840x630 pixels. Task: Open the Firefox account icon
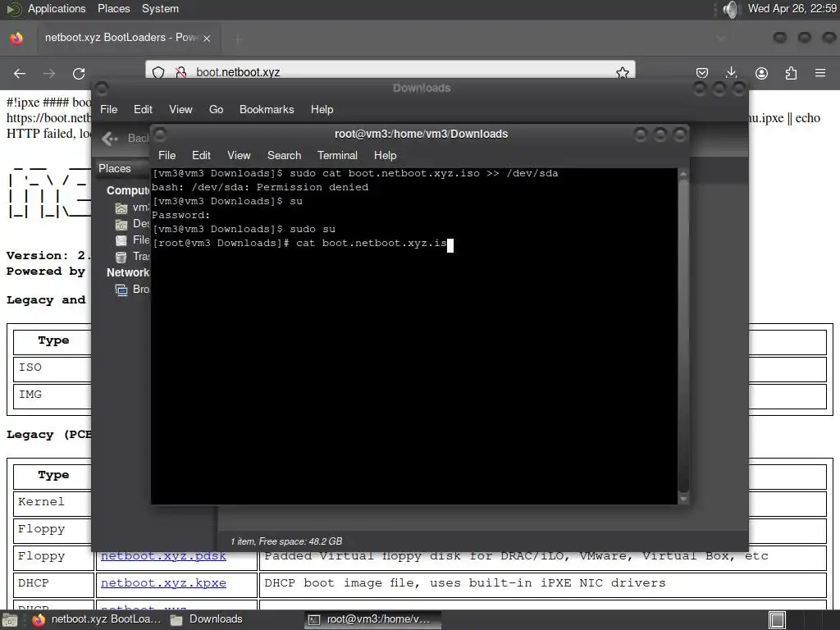(761, 73)
